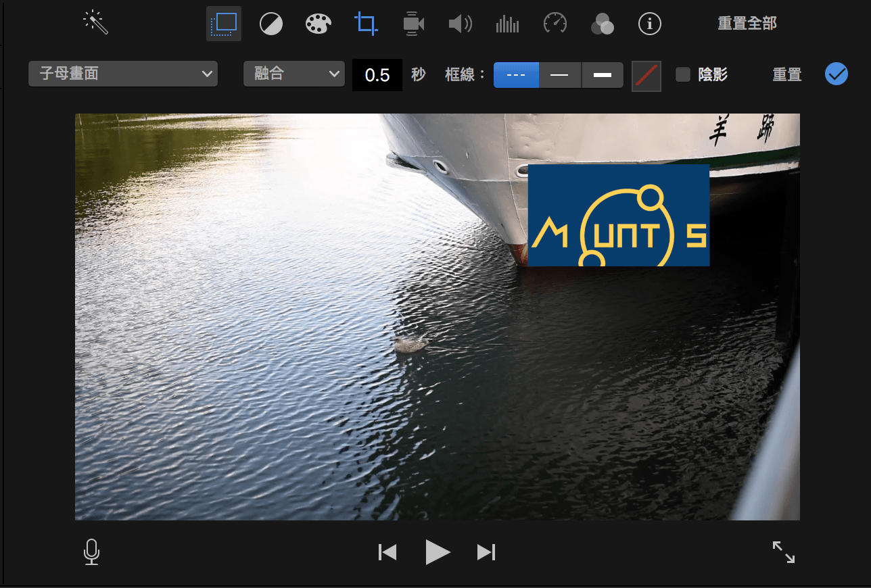871x588 pixels.
Task: Select the thick line border option
Action: point(603,74)
